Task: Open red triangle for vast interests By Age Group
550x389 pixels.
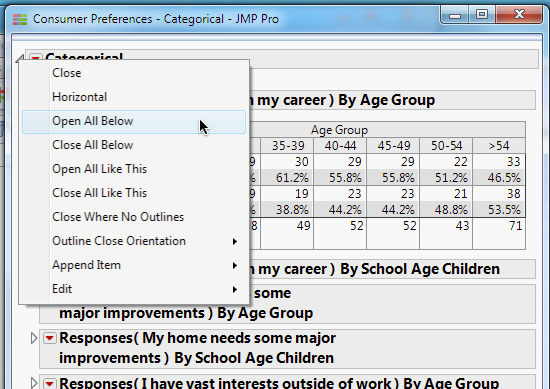Action: pos(49,383)
